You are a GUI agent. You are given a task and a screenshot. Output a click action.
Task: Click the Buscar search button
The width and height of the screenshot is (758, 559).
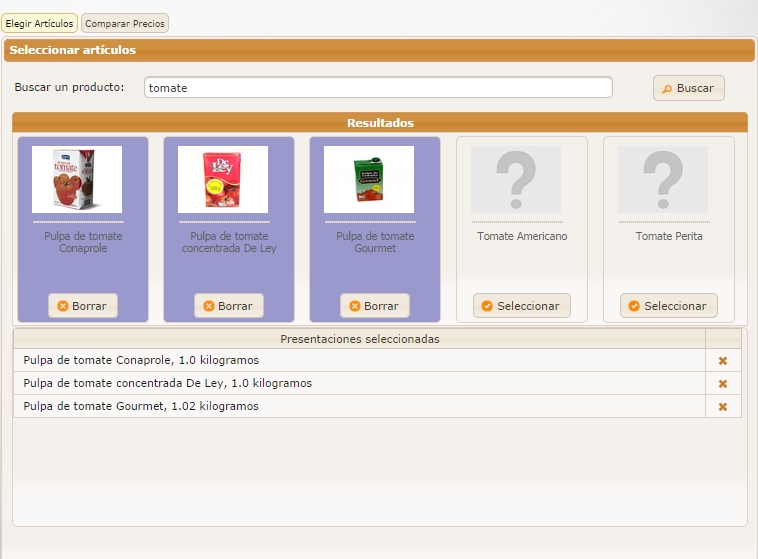coord(688,88)
